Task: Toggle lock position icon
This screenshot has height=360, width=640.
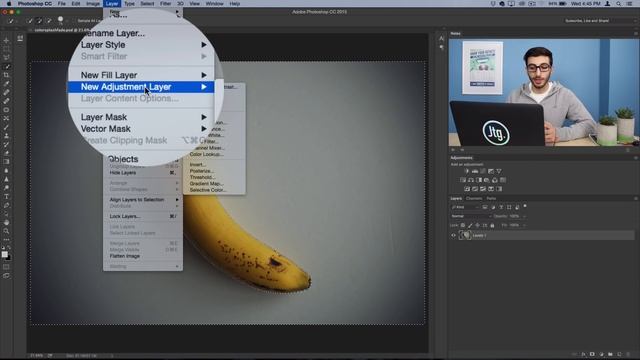Action: tap(478, 225)
